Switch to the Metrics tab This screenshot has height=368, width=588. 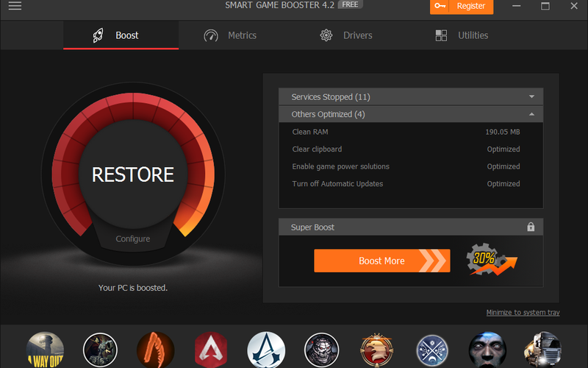(230, 35)
